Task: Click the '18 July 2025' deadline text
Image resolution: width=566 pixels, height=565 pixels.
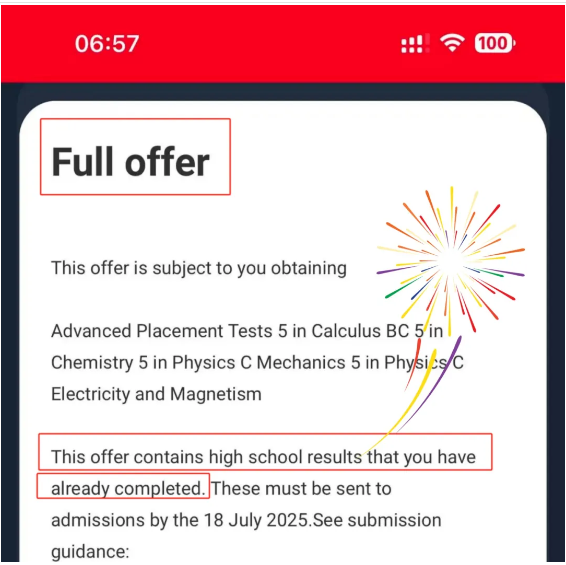Action: (x=256, y=520)
